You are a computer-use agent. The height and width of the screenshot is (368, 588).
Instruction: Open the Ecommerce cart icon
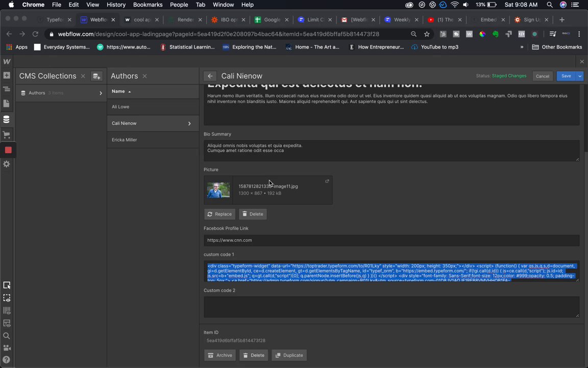(6, 134)
